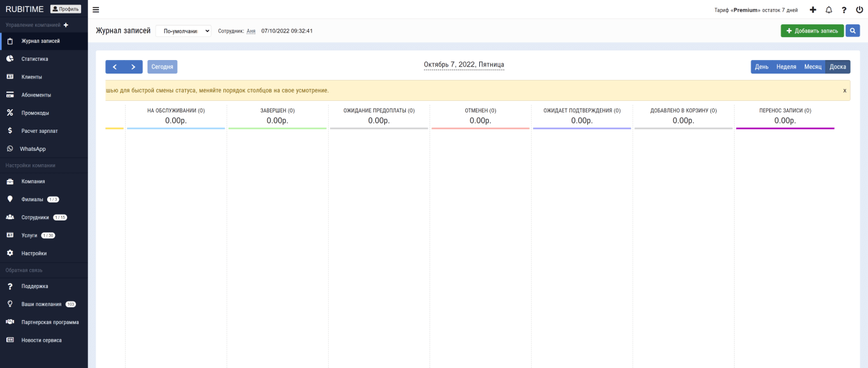Select the employee link Аня
This screenshot has width=868, height=368.
[x=251, y=31]
